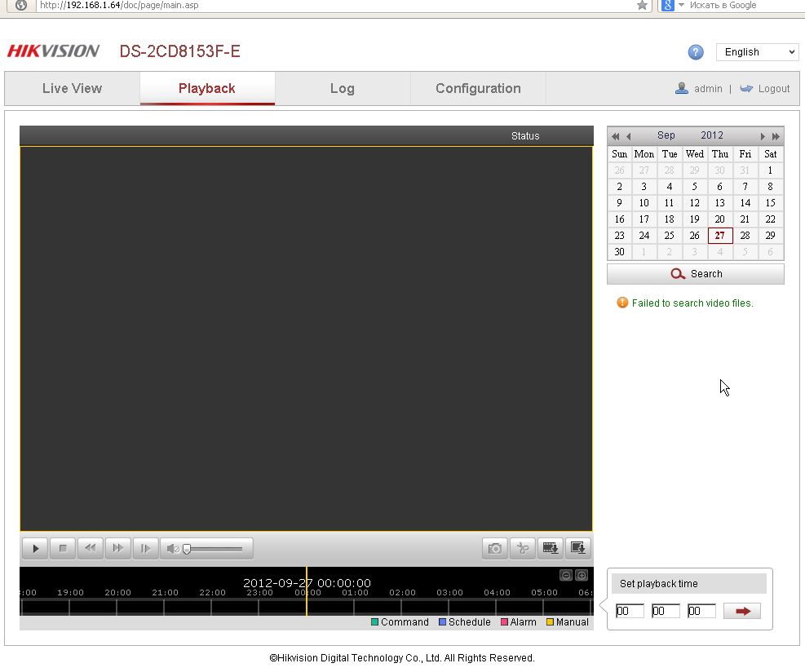This screenshot has width=805, height=672.
Task: Start clipping video with scissors icon
Action: click(523, 548)
